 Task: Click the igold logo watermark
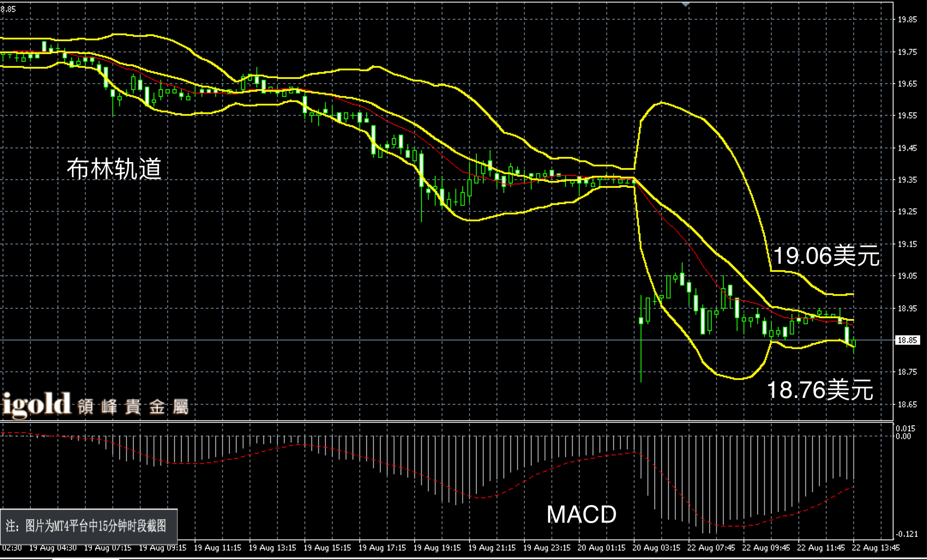point(36,405)
